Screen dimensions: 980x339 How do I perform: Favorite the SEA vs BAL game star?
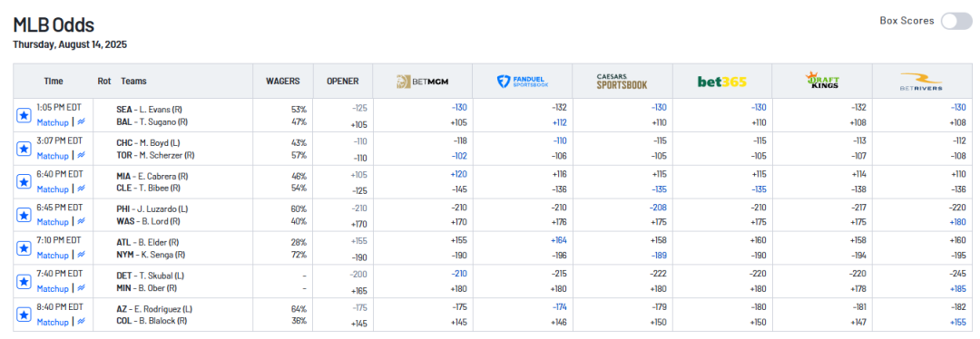[23, 115]
